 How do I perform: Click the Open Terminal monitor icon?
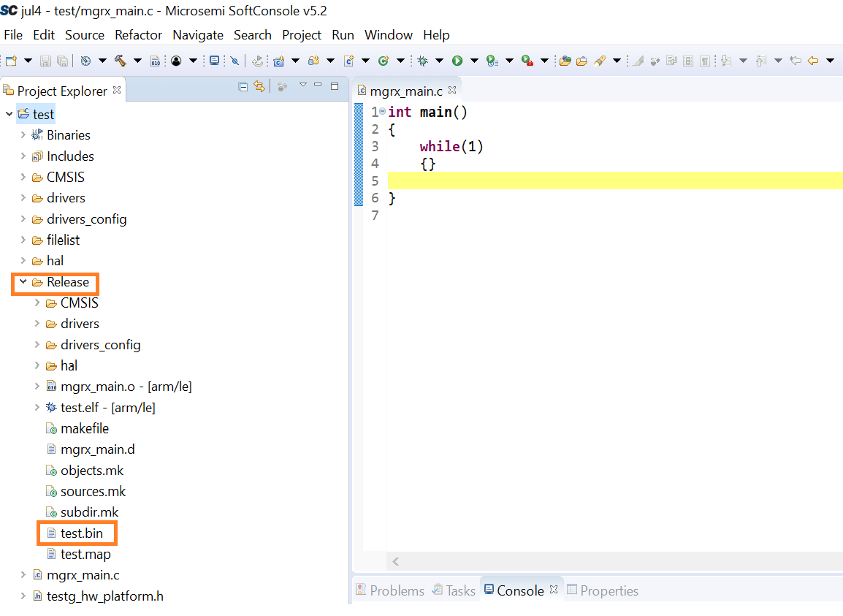[215, 61]
